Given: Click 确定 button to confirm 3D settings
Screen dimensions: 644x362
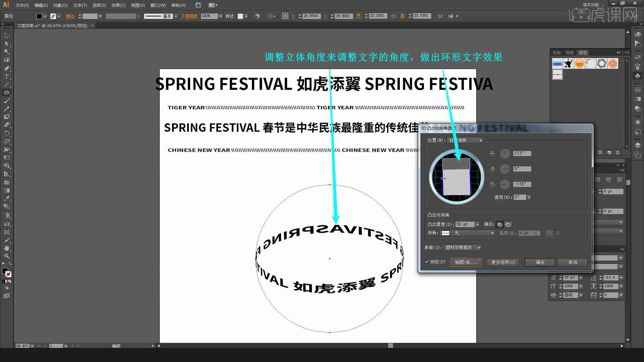Looking at the screenshot, I should 540,262.
